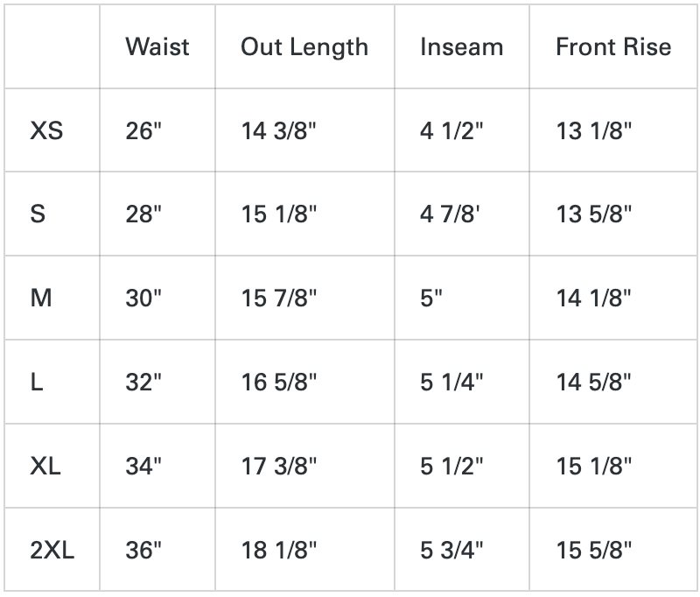Select the 14 3/8" out length cell
Viewport: 700px width, 597px height.
[279, 131]
